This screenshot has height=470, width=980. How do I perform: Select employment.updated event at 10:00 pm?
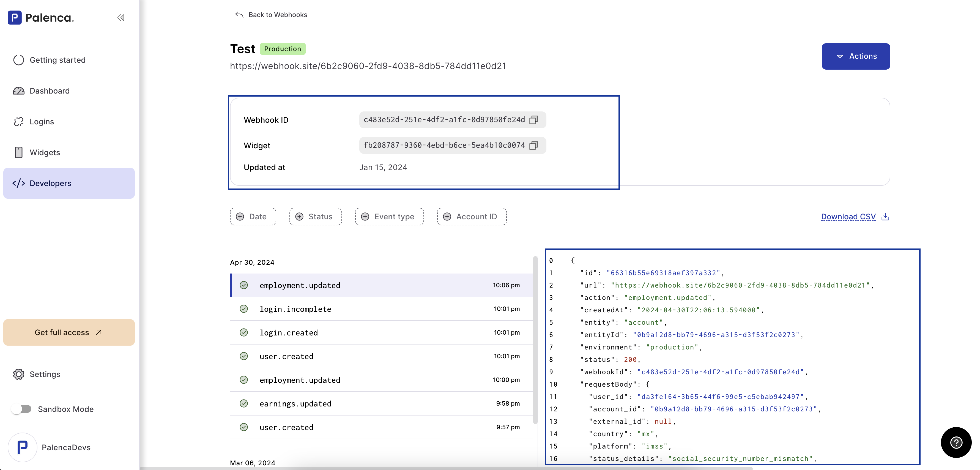[x=382, y=380]
